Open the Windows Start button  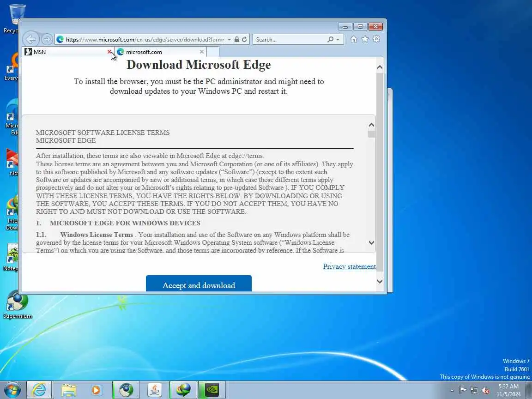(12, 390)
